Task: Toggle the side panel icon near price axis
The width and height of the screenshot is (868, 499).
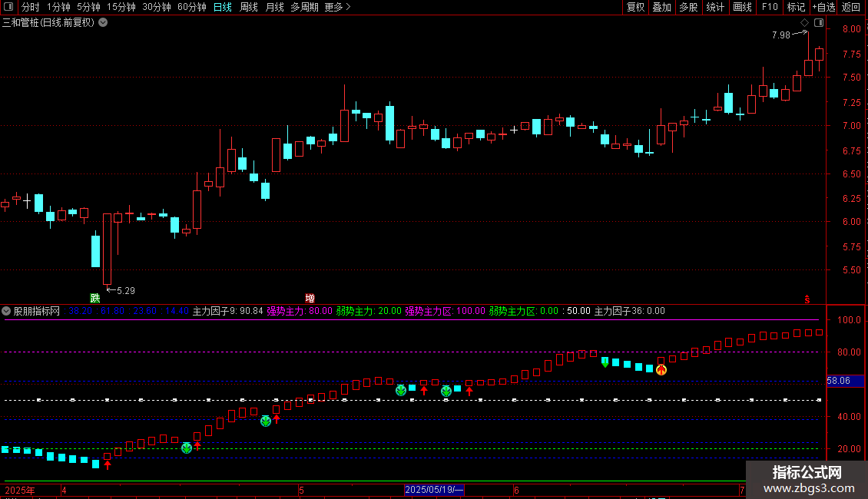Action: click(x=819, y=23)
